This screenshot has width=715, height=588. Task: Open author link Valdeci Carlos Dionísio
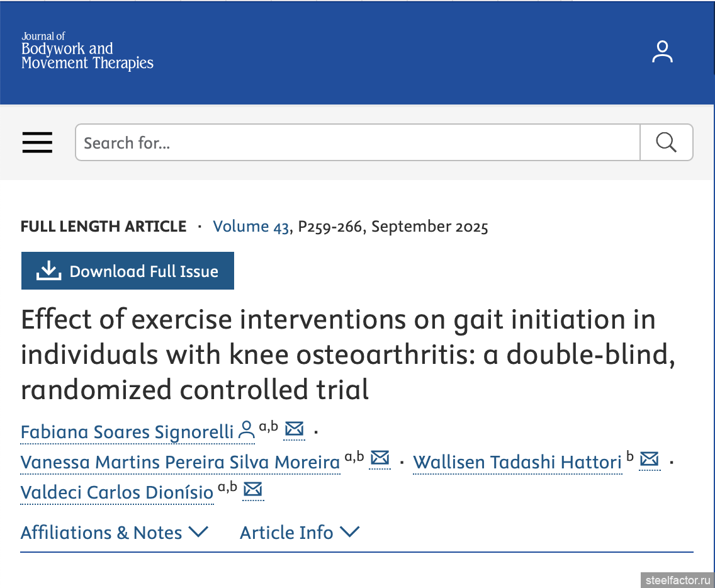point(117,492)
